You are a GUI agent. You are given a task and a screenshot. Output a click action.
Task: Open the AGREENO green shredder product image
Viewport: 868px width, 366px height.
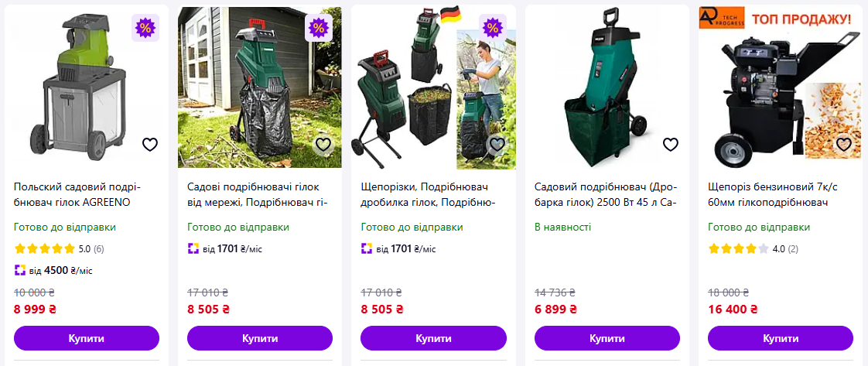click(87, 87)
